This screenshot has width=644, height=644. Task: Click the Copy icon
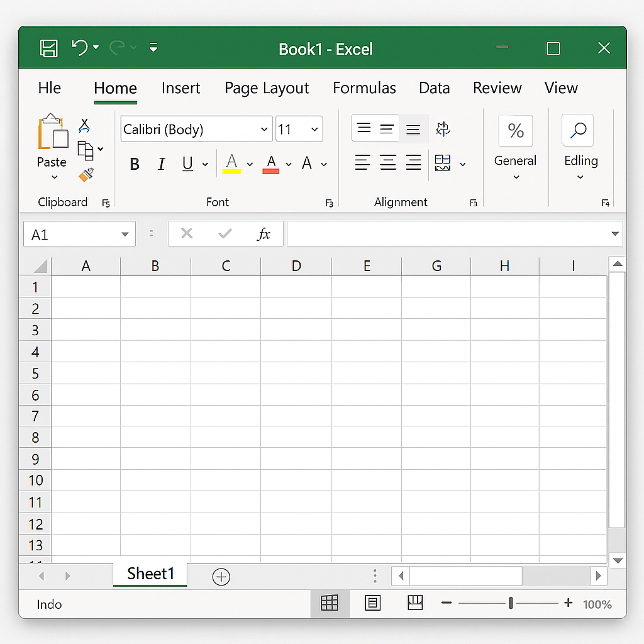click(x=86, y=150)
